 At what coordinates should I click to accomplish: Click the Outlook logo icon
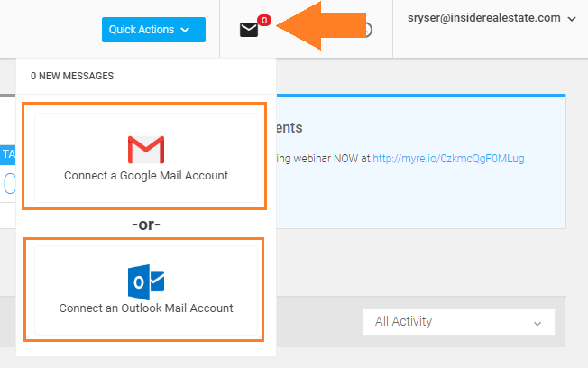pyautogui.click(x=146, y=282)
